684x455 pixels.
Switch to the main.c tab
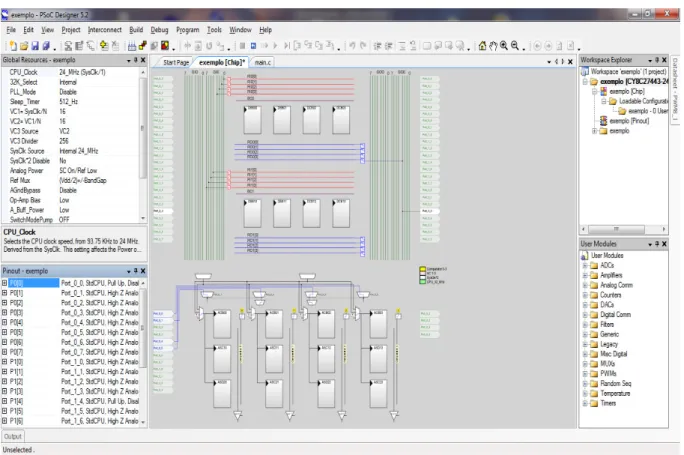pos(263,62)
